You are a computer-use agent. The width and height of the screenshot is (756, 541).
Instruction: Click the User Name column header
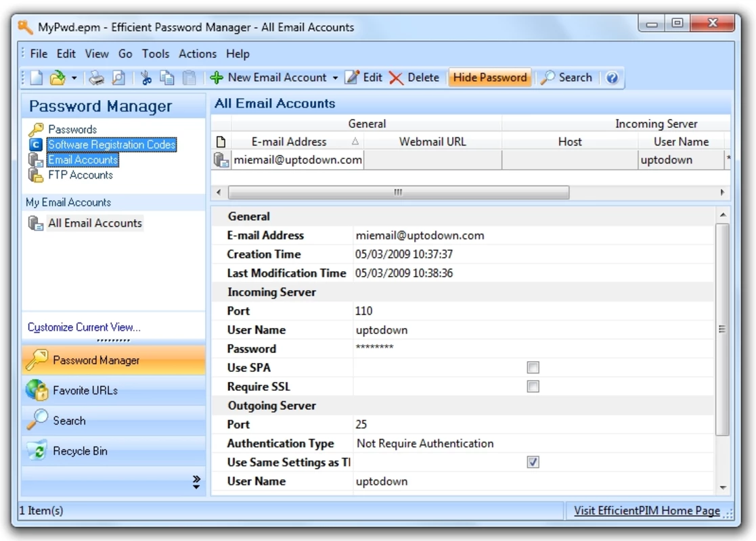[681, 141]
